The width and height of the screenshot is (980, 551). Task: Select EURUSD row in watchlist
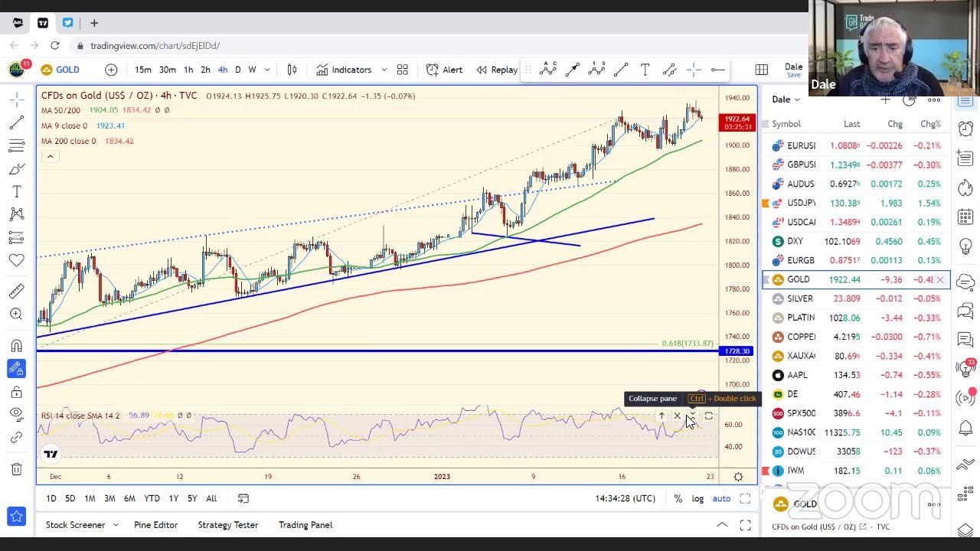[x=856, y=145]
